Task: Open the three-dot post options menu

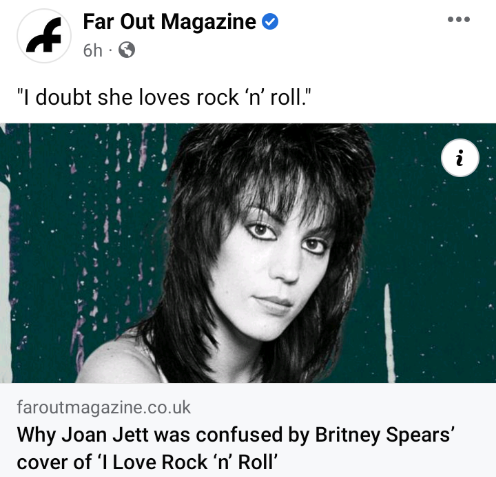Action: point(459,20)
